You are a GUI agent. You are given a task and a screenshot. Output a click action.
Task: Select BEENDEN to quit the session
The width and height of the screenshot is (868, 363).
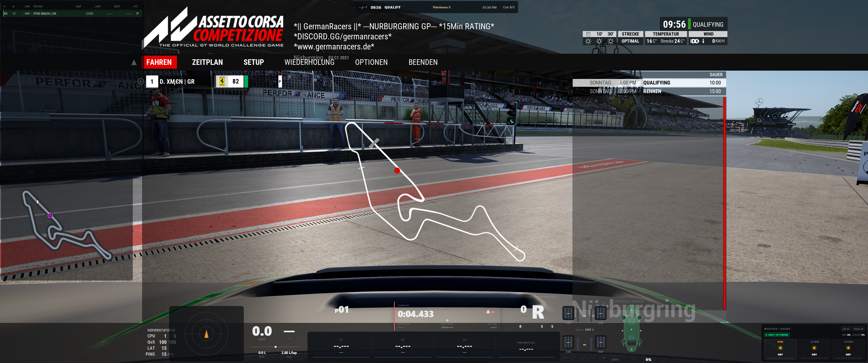(423, 62)
